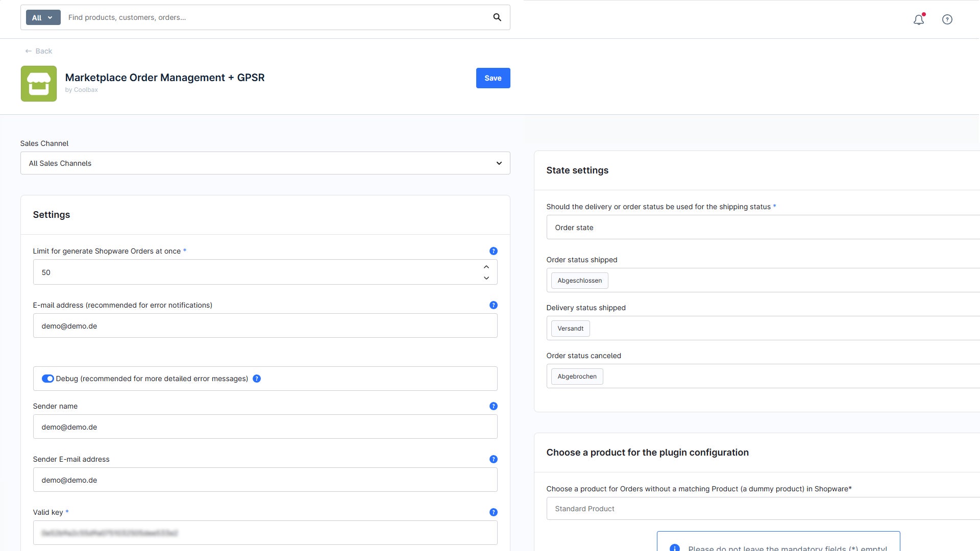980x551 pixels.
Task: Increase the orders limit with up arrow
Action: tap(486, 267)
